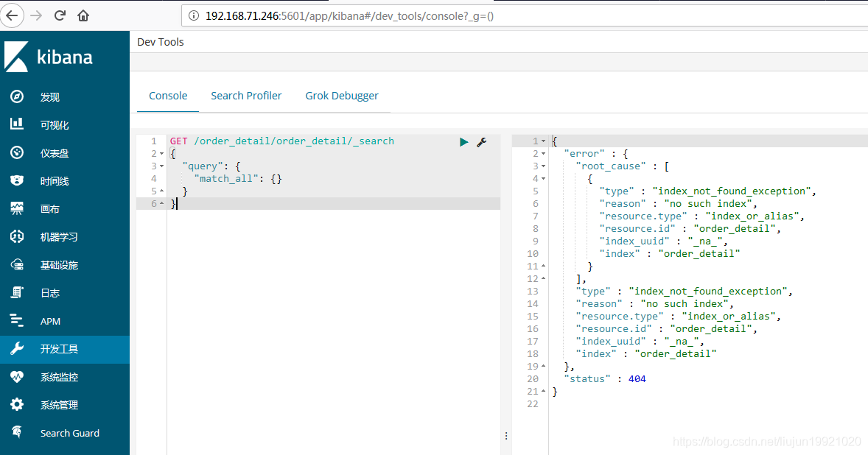868x455 pixels.
Task: Open Canvas (画布) icon
Action: click(17, 208)
